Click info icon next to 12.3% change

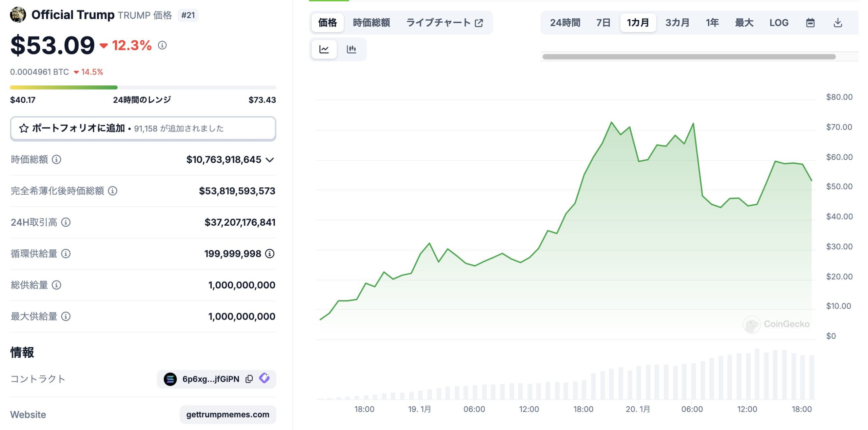162,45
